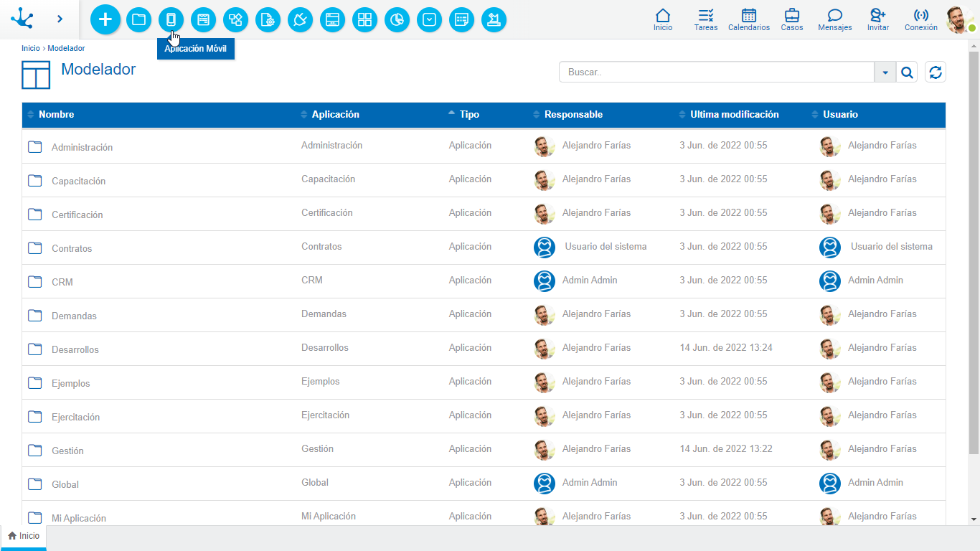Select the Inicio tab at the bottom

click(x=24, y=536)
